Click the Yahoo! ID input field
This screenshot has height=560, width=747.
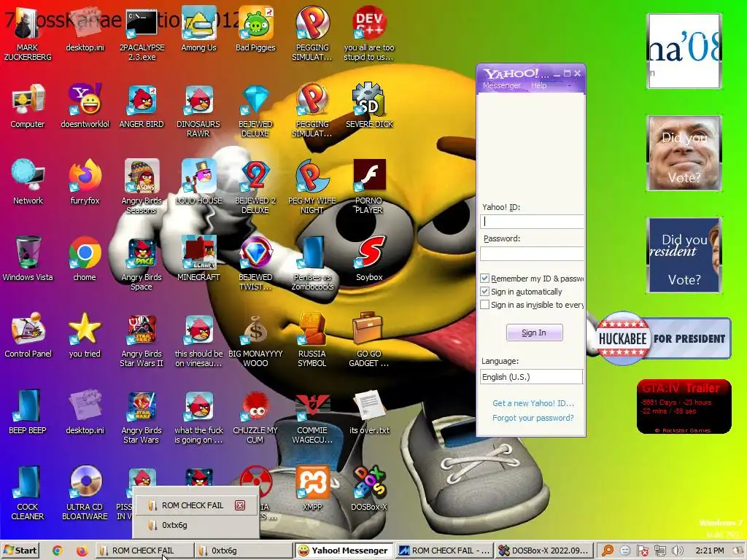pos(532,222)
